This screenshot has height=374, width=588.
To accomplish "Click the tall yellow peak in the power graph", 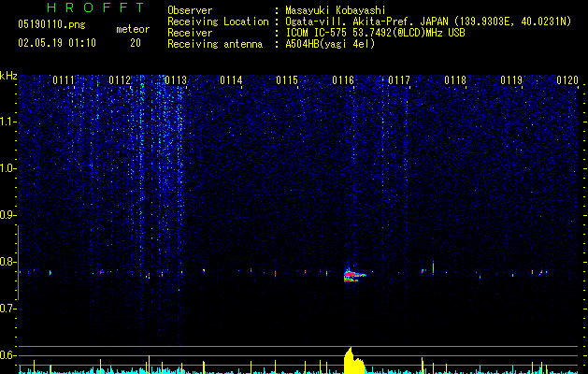I will [x=353, y=360].
